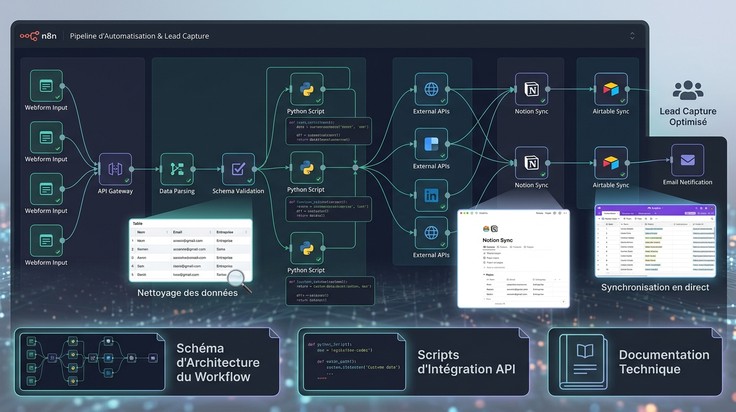Click the magnifying glass on the data table
This screenshot has width=736, height=412.
[238, 280]
